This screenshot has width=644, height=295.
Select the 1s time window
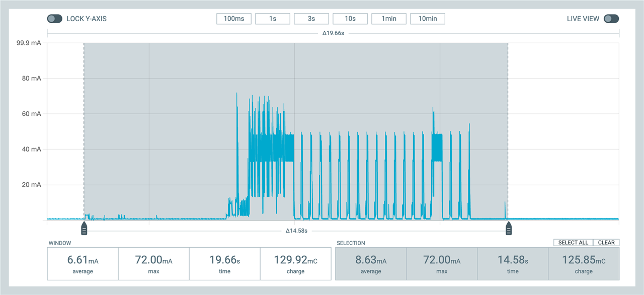[273, 19]
